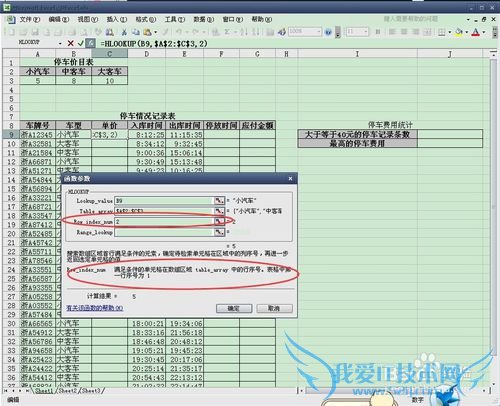Open the Paste options dropdown arrow
Image resolution: width=500 pixels, height=406 pixels.
click(156, 32)
